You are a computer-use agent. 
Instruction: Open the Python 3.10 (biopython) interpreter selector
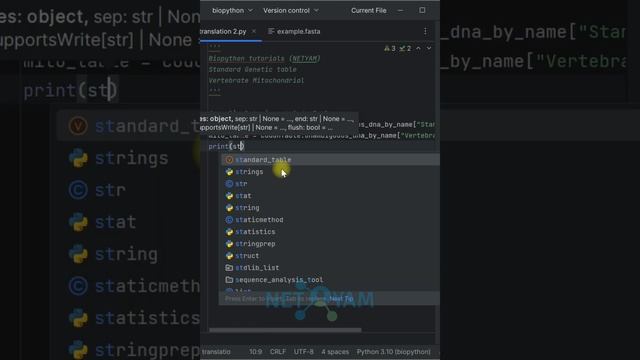[393, 352]
